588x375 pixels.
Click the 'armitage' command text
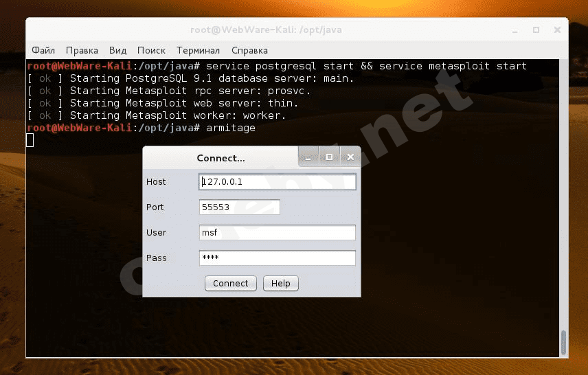(231, 128)
